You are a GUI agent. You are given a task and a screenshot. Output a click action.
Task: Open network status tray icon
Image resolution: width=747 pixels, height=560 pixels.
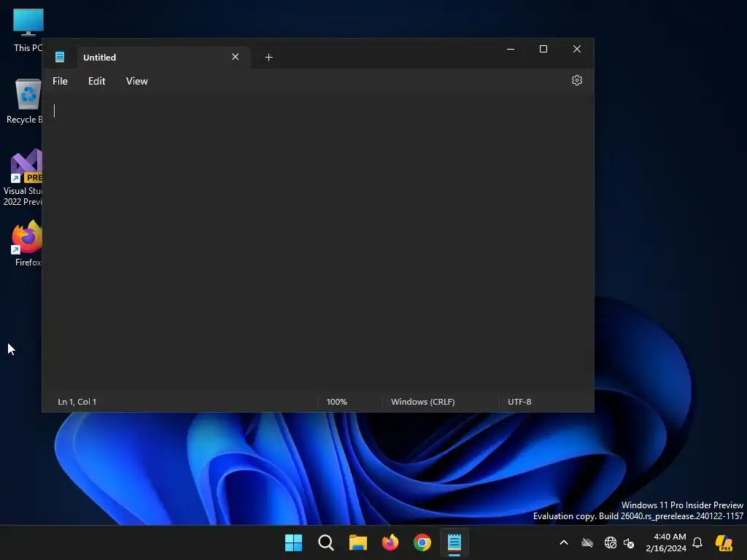tap(611, 542)
